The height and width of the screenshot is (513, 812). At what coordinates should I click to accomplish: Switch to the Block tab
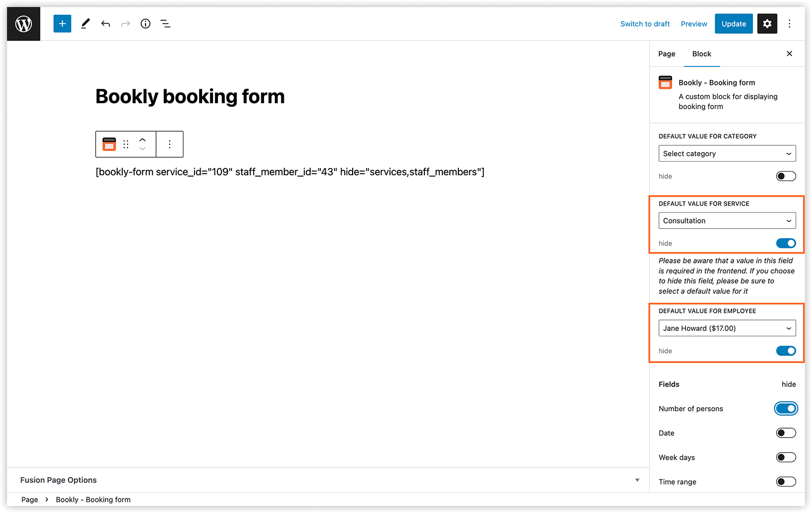[702, 54]
